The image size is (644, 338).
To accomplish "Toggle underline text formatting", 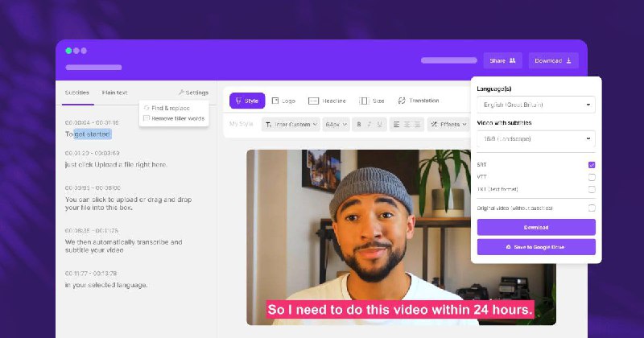I will 379,125.
